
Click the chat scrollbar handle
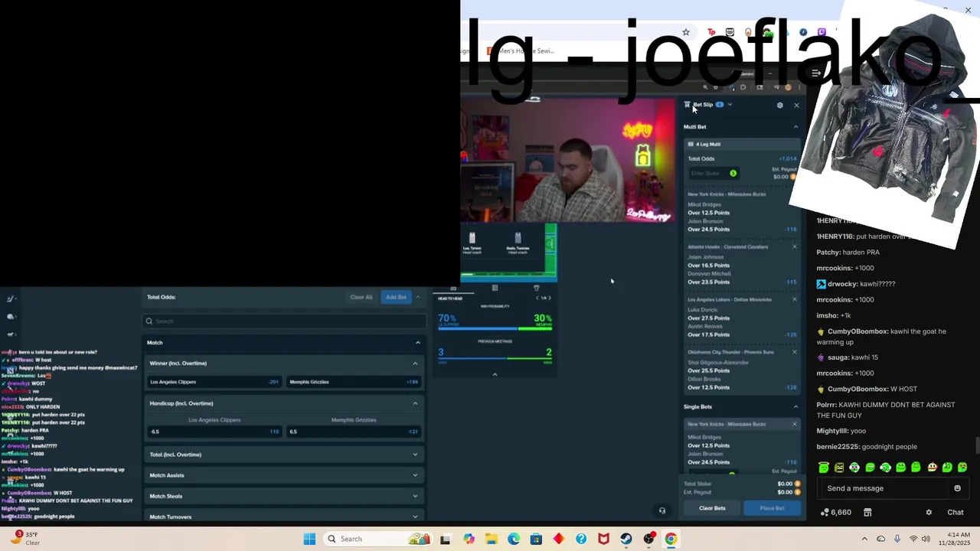[x=977, y=445]
